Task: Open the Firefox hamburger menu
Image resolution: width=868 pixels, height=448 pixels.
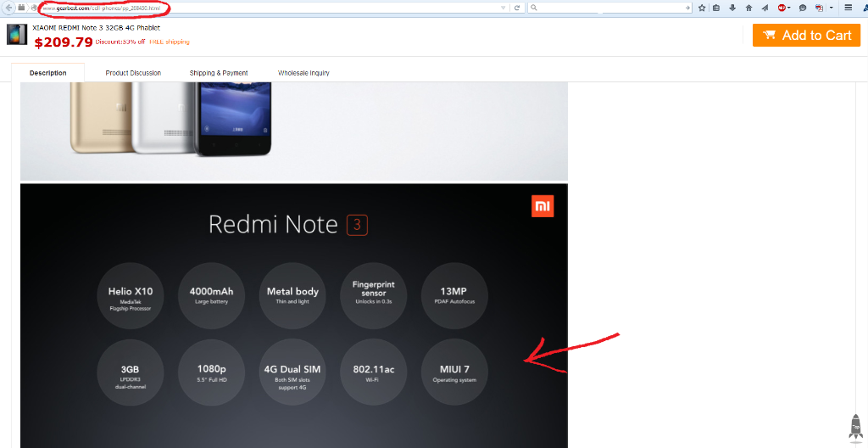Action: point(848,8)
